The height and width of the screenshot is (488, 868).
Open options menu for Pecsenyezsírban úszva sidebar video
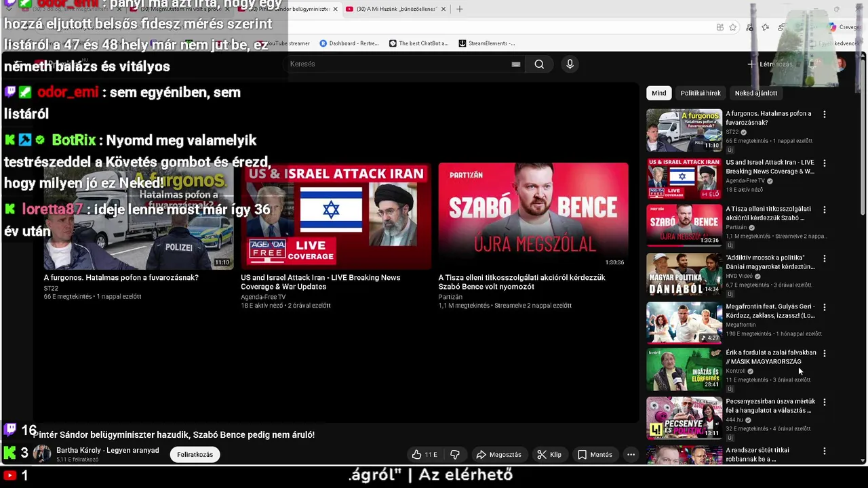click(x=825, y=402)
